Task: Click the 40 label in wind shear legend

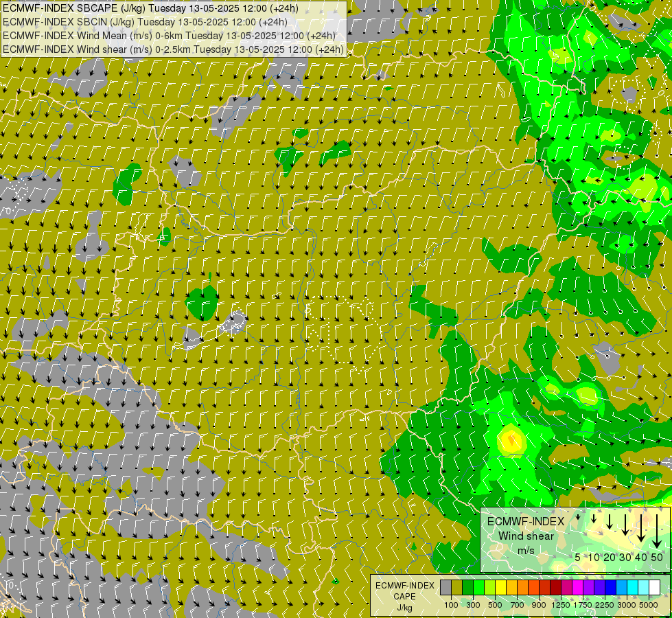Action: coord(640,557)
